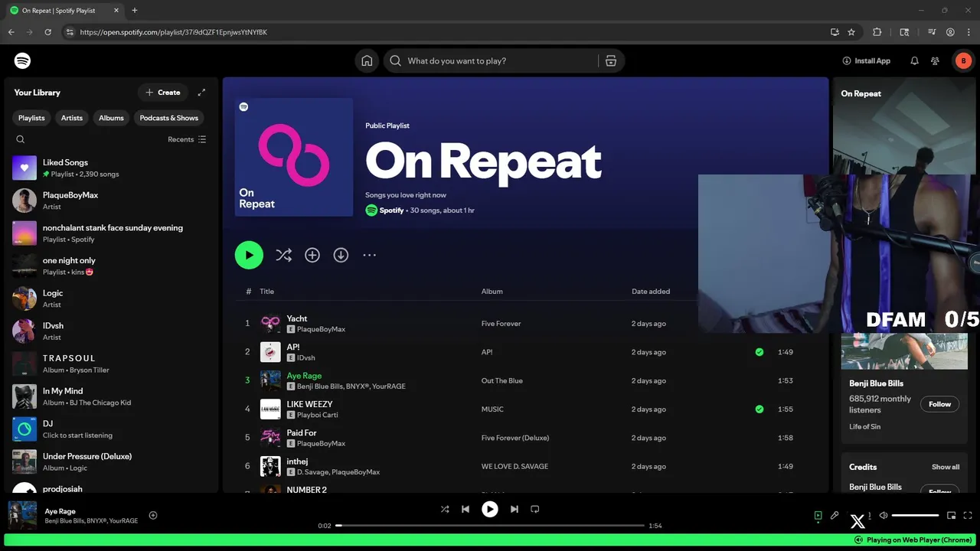Screen dimensions: 980x551
Task: Toggle repeat in the player bar
Action: (535, 509)
